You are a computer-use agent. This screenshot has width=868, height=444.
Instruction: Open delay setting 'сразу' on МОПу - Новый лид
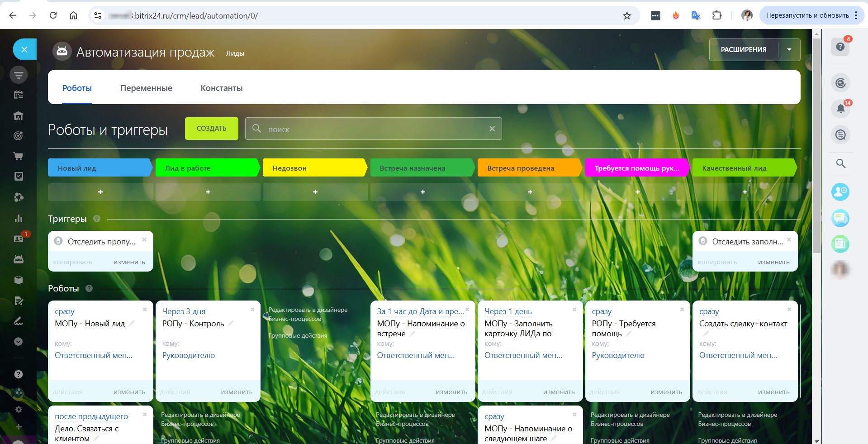coord(65,311)
